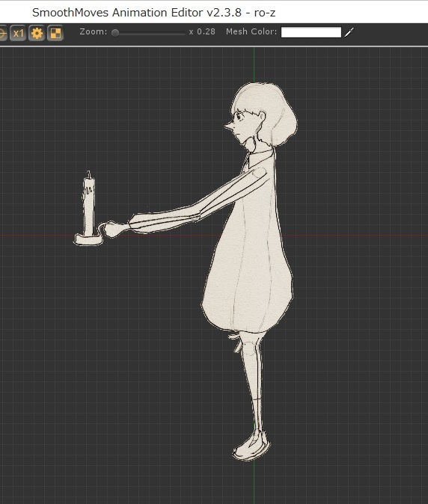The height and width of the screenshot is (504, 428).
Task: Click the Zoom label text
Action: pos(94,32)
